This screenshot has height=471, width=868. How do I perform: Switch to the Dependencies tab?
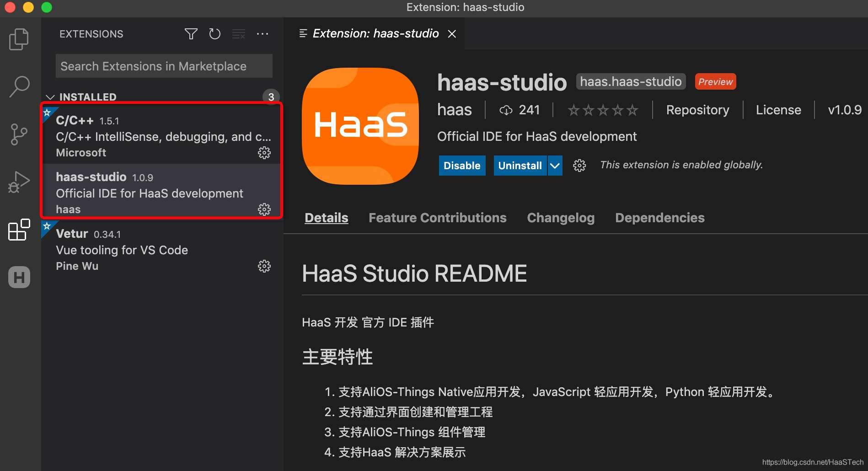pos(660,218)
